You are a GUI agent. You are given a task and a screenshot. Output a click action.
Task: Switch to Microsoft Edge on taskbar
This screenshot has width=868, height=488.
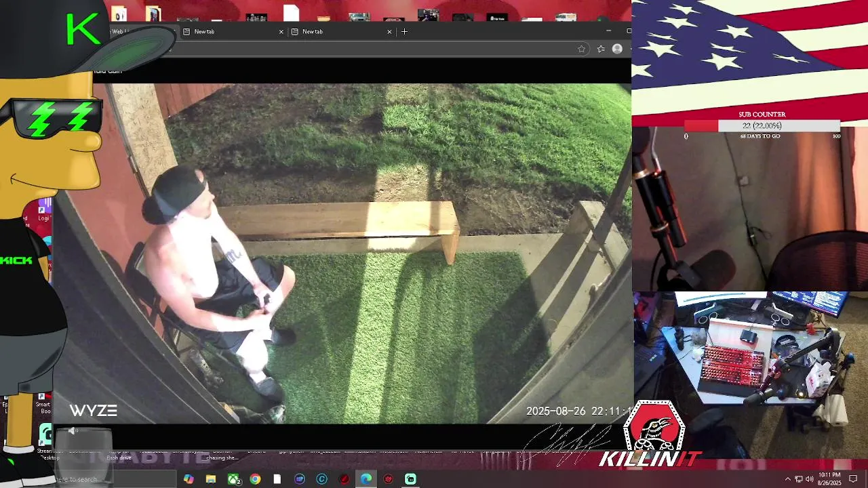pos(366,479)
